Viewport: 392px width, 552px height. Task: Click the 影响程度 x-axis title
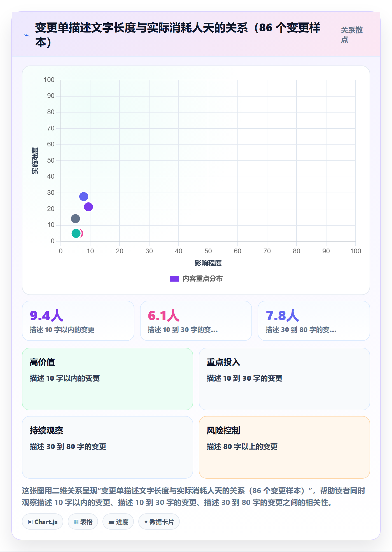tap(208, 263)
